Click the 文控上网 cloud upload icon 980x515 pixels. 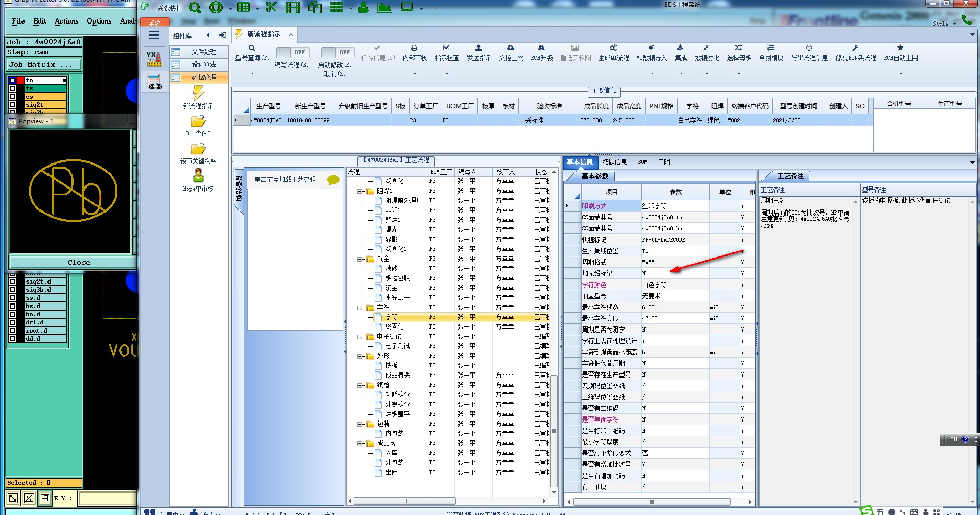[x=511, y=48]
